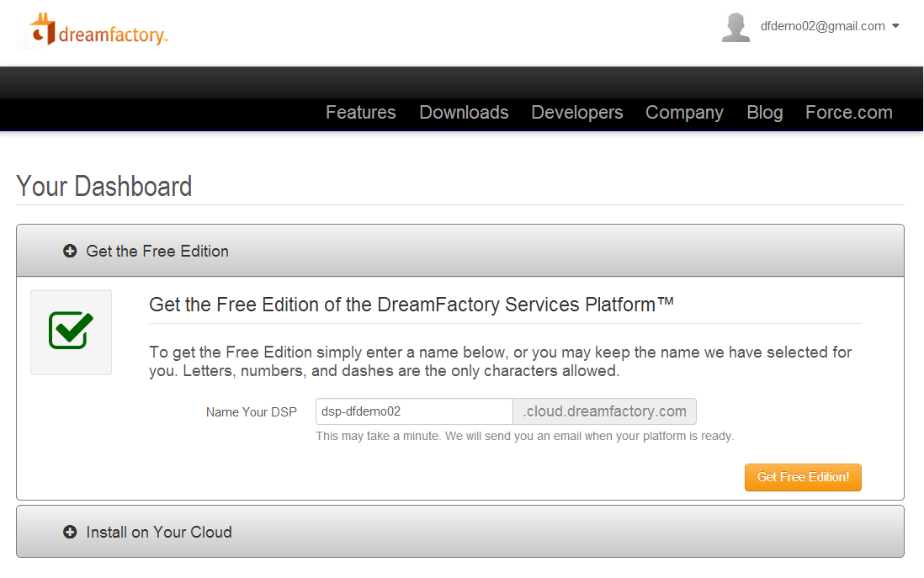Click the green checkmark image

71,331
